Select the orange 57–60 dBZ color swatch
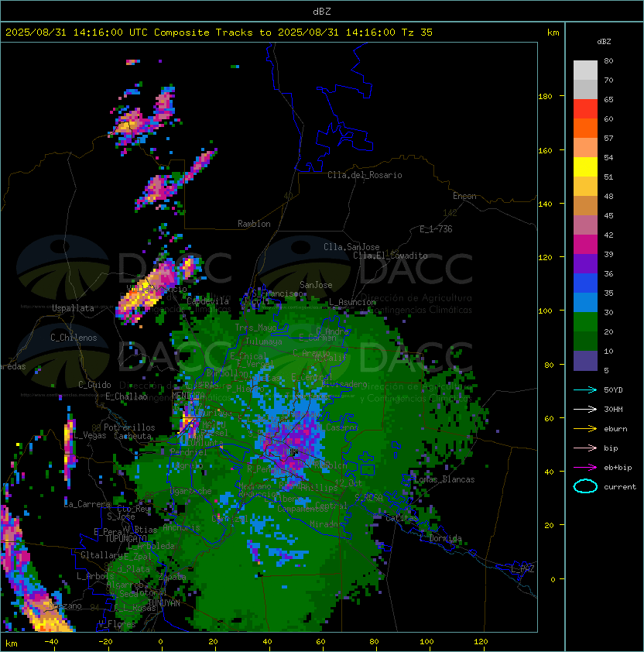This screenshot has width=644, height=652. tap(585, 128)
